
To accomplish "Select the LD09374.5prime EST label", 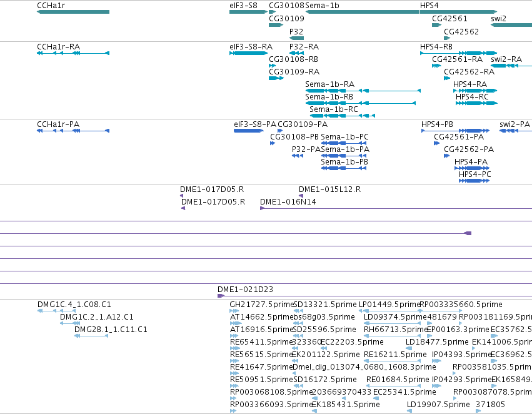I will tap(395, 317).
